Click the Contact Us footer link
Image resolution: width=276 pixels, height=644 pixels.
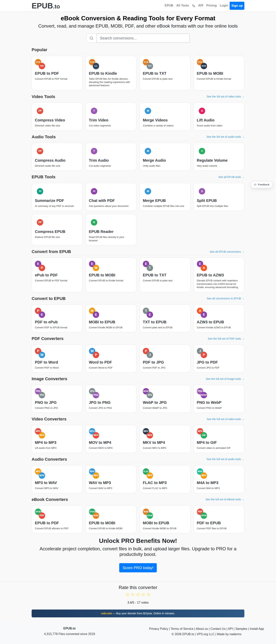[218, 629]
